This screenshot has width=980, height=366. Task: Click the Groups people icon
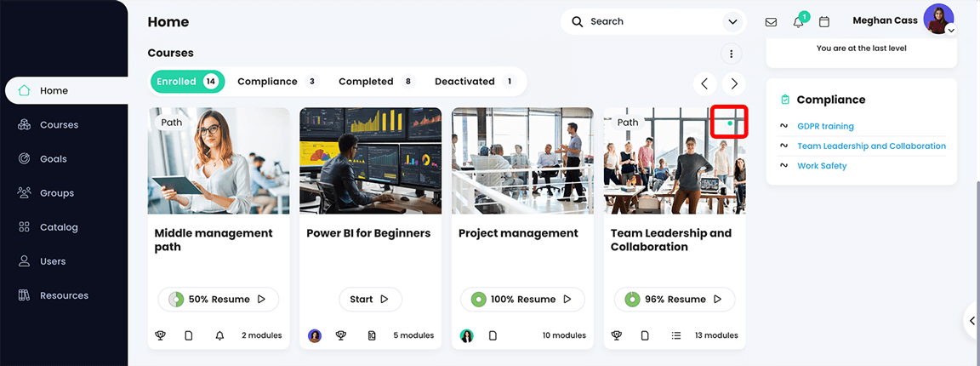tap(25, 192)
